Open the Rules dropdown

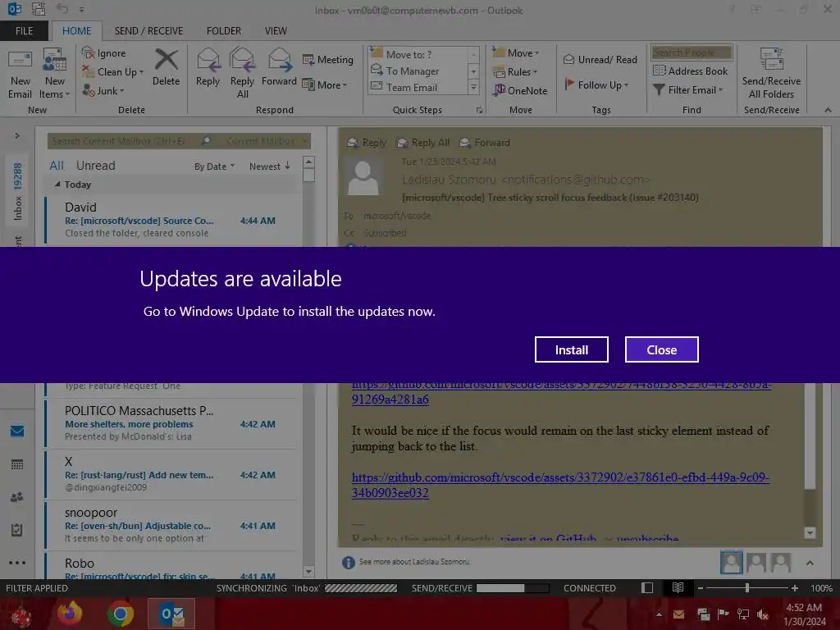[515, 72]
